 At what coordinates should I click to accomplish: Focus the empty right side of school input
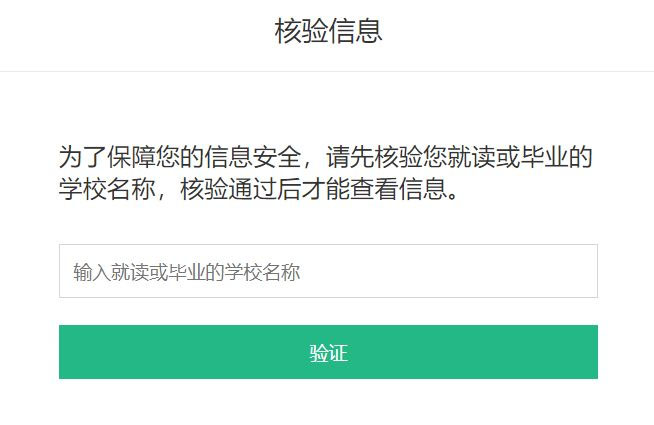coord(448,271)
